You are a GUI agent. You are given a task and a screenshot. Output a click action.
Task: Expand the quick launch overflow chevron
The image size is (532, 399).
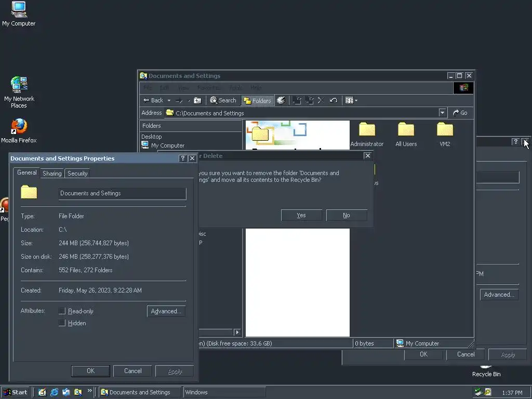point(89,391)
